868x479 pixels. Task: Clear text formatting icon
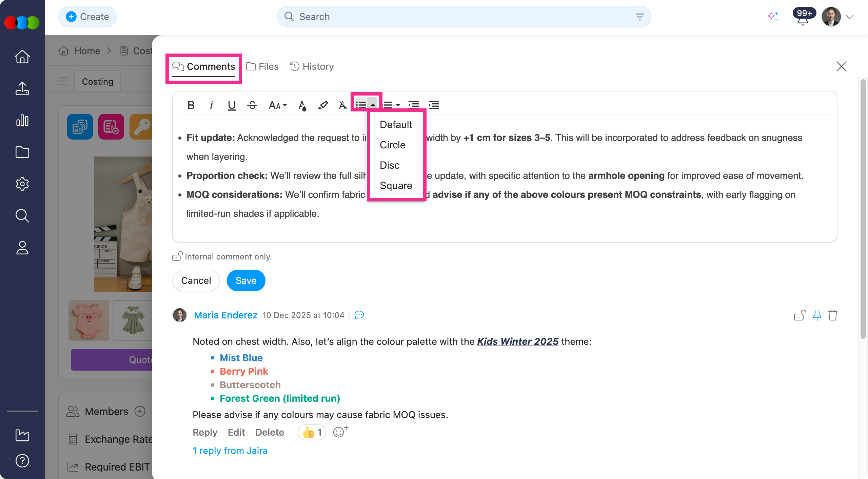(x=343, y=105)
